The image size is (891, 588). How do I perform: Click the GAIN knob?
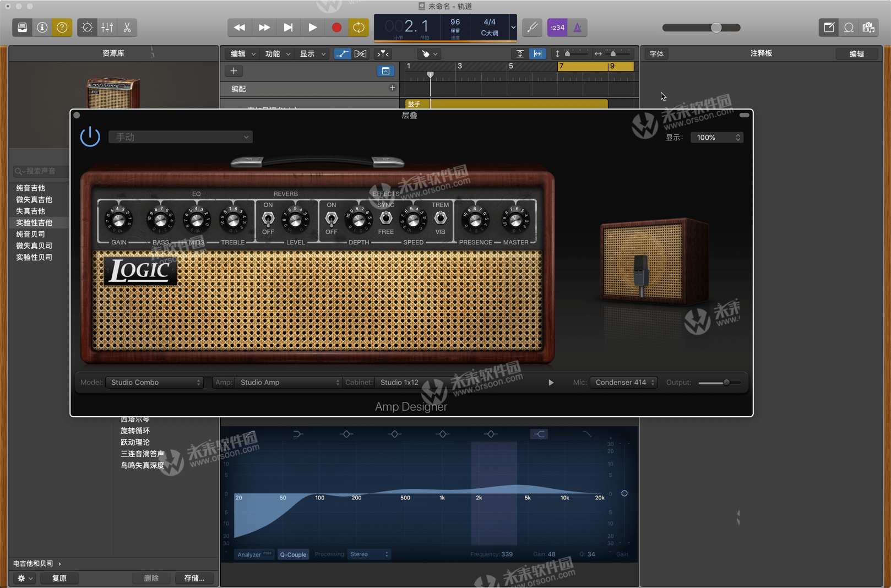[119, 220]
